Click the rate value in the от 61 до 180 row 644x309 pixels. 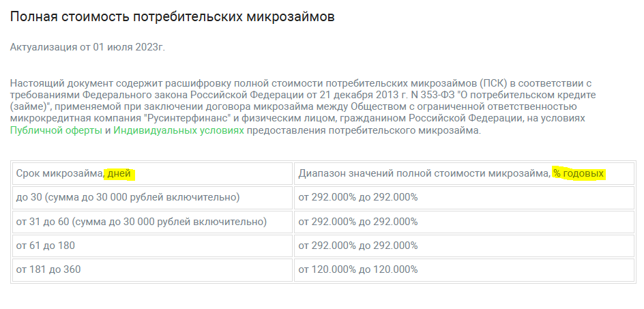tap(357, 246)
